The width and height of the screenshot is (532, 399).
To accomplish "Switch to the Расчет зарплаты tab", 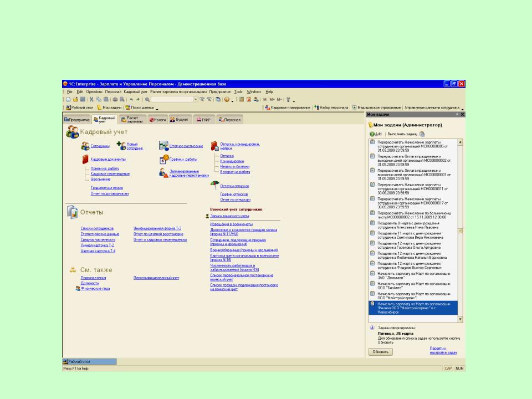I will (x=132, y=120).
